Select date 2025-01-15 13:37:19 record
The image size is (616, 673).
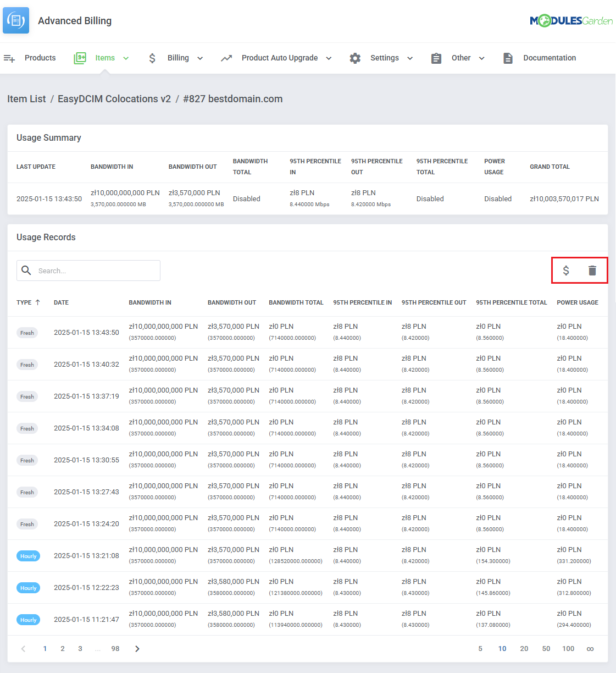point(86,396)
